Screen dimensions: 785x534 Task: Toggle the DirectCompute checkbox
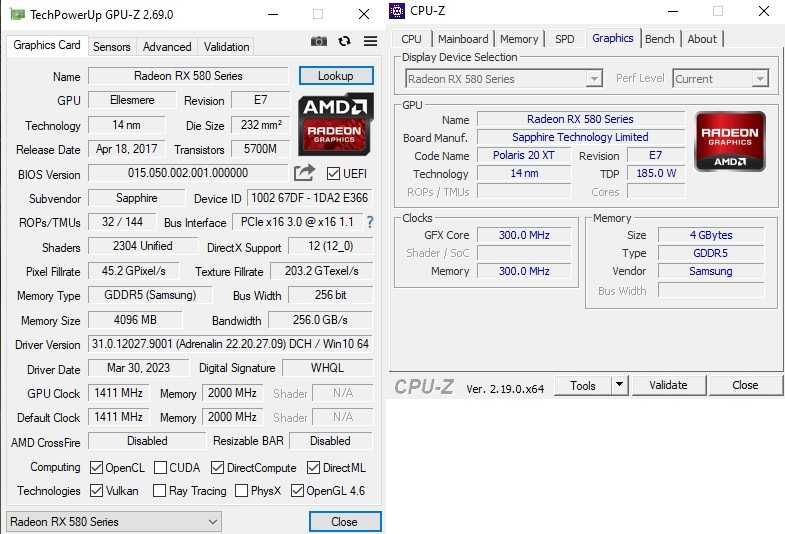[x=217, y=467]
